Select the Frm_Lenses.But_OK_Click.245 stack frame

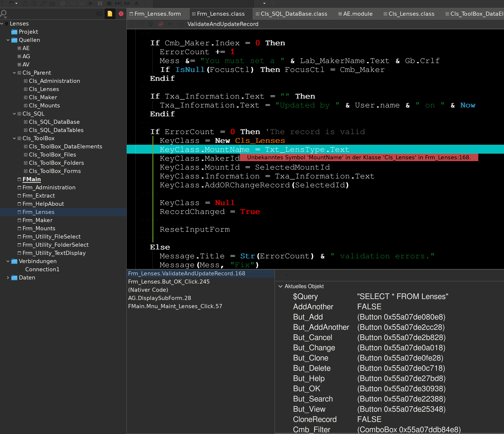[x=169, y=282]
